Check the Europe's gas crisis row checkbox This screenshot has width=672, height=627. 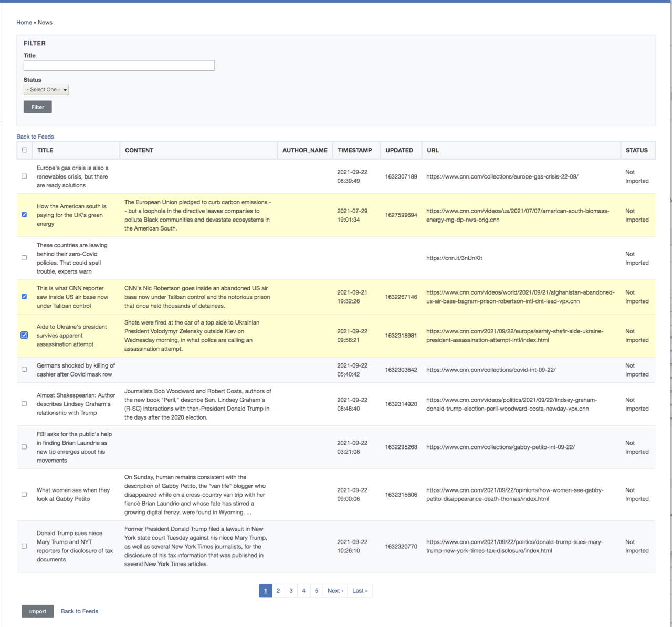pos(24,176)
